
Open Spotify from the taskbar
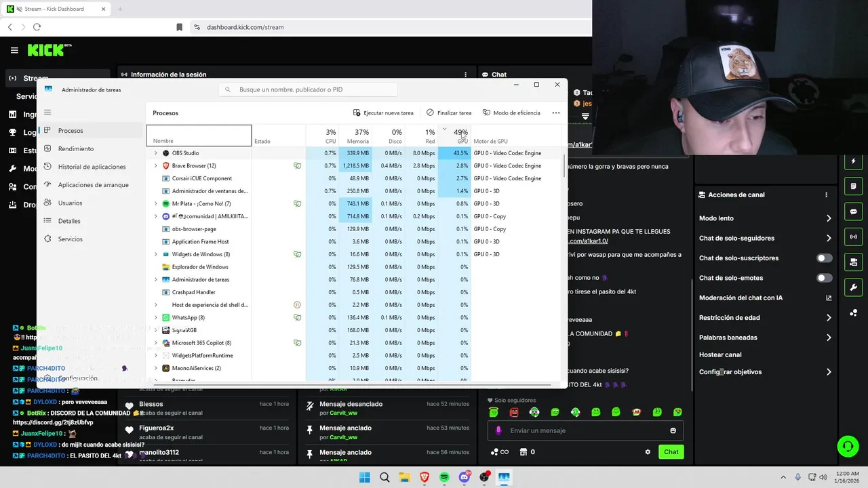click(x=444, y=477)
